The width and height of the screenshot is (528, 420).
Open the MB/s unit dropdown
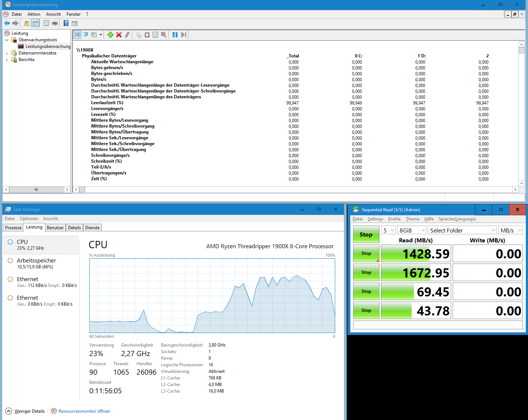[x=510, y=230]
